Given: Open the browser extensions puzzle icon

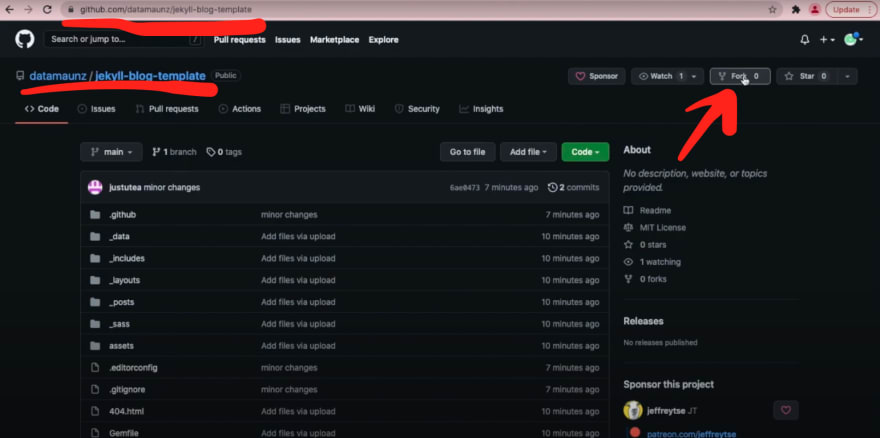Looking at the screenshot, I should [795, 10].
